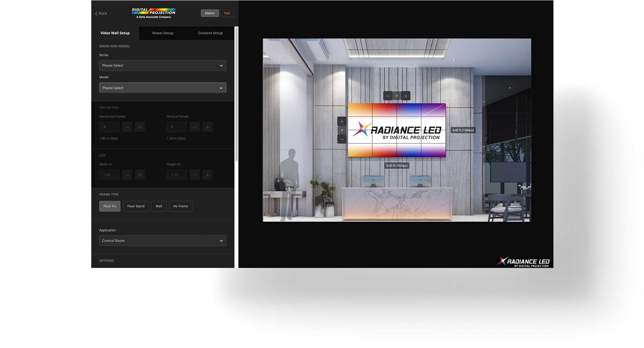This screenshot has width=644, height=348.
Task: Switch to the Content Setup tab
Action: (210, 33)
